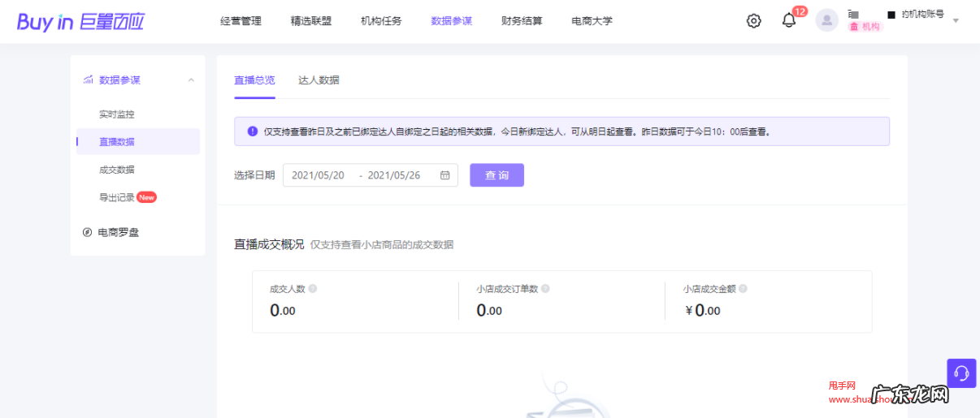The image size is (980, 418).
Task: Click the 小店成交金额 value ¥0.00
Action: (703, 310)
